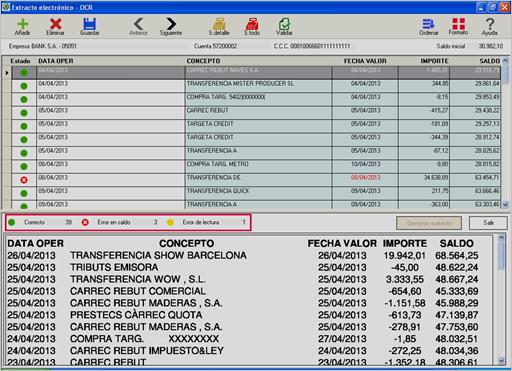Click the IMPORTE grid column header

point(434,61)
